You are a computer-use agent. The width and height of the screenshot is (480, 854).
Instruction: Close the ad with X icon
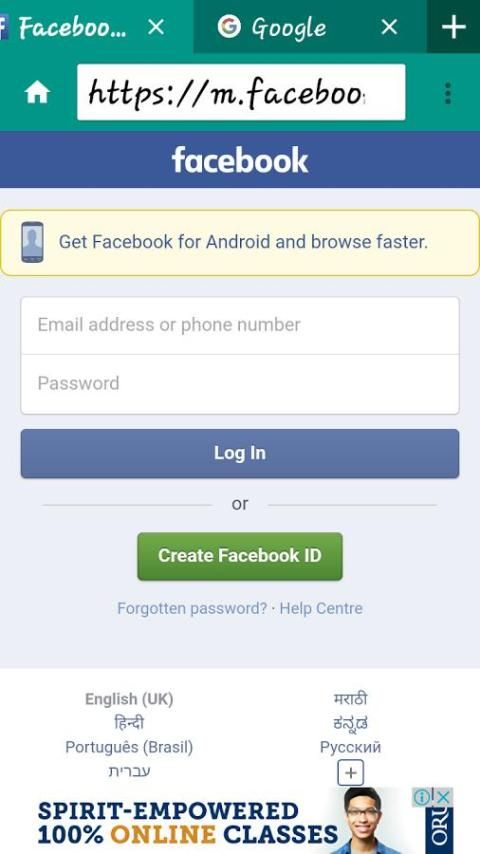(x=444, y=797)
